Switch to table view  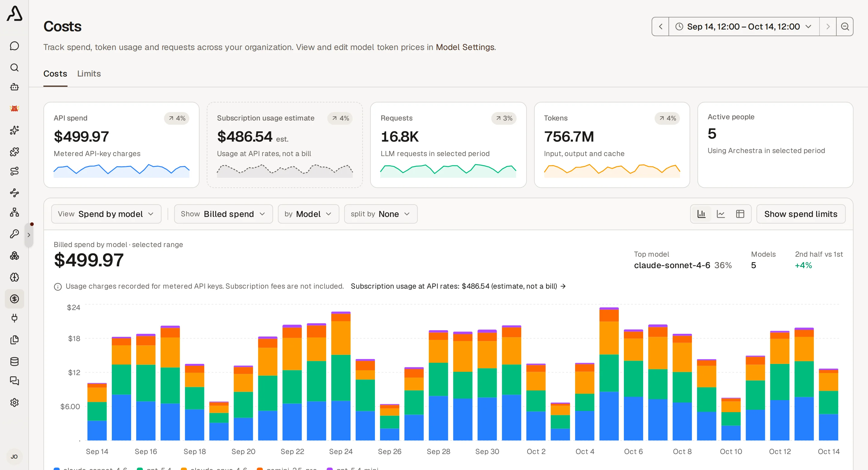(740, 214)
